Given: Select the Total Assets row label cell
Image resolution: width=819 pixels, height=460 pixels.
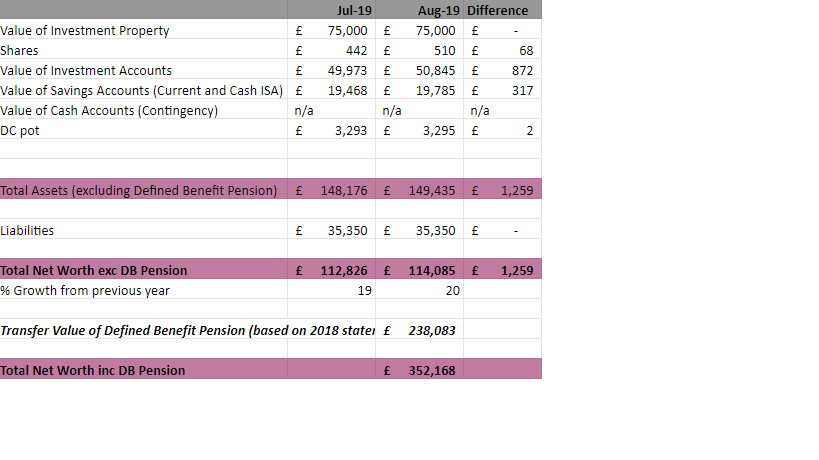Looking at the screenshot, I should click(x=138, y=190).
